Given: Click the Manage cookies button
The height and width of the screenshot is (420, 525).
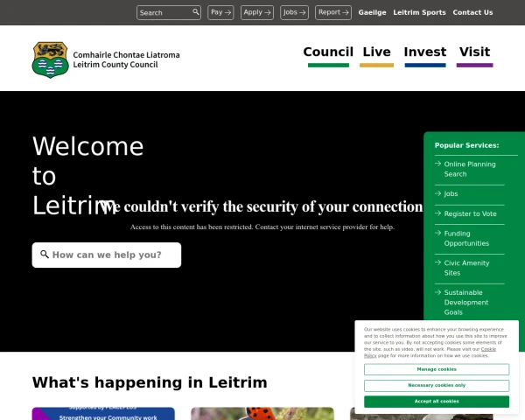Looking at the screenshot, I should [437, 369].
